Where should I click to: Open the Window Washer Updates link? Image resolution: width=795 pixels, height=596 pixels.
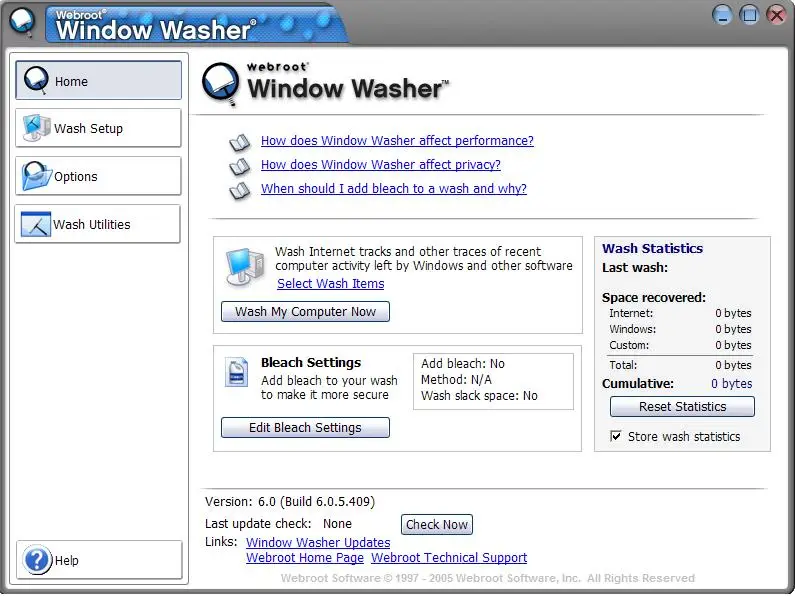(x=318, y=542)
